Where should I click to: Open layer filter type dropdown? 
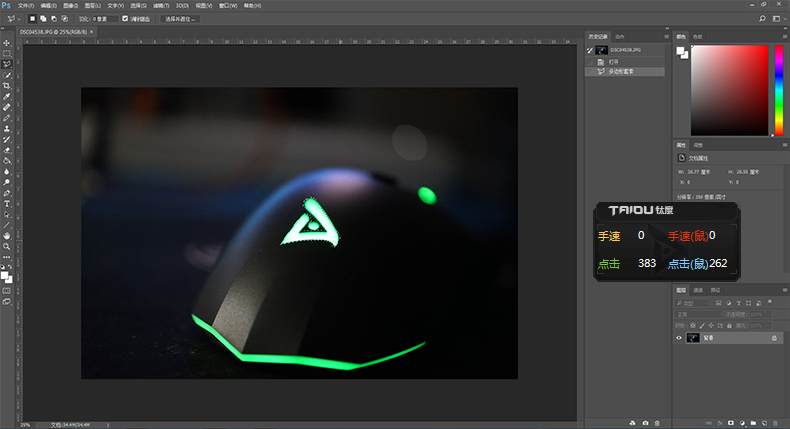692,303
